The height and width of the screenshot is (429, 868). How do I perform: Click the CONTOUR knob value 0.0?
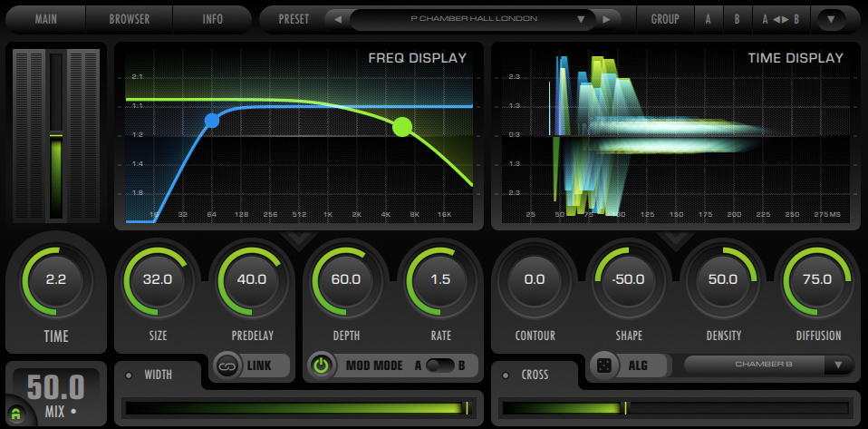pos(535,280)
